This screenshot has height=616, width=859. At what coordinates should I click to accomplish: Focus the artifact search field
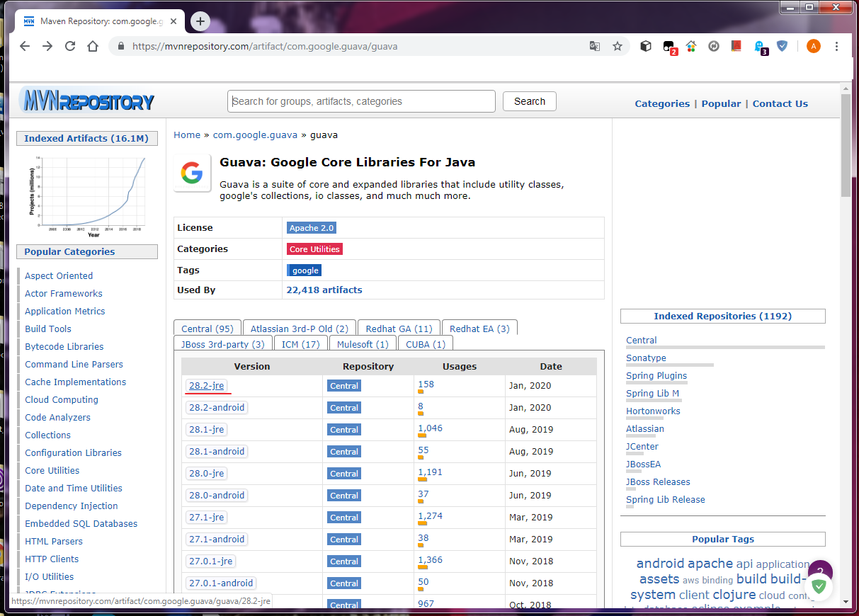click(361, 101)
